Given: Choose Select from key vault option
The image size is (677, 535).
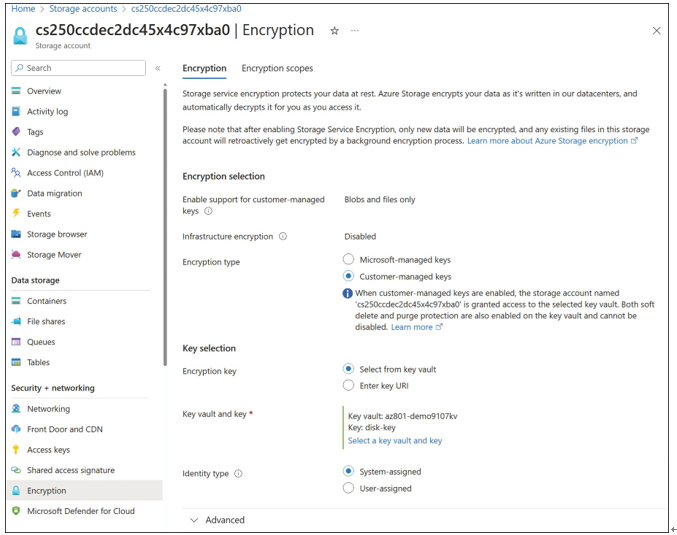Looking at the screenshot, I should point(348,369).
